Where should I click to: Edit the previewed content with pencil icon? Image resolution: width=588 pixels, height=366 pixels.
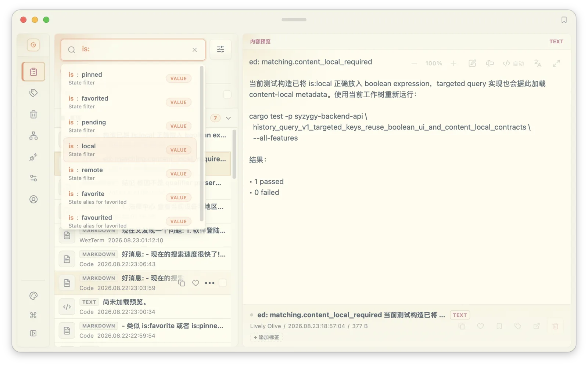click(472, 64)
